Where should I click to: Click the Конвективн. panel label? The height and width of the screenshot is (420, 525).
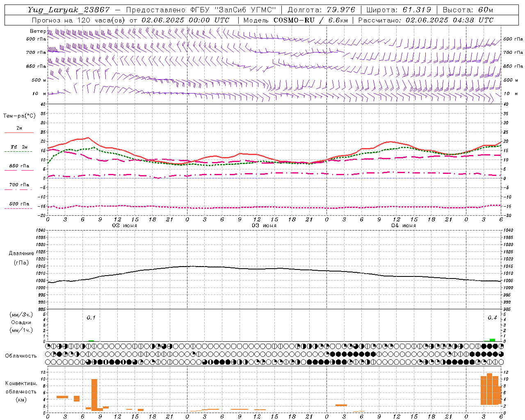click(x=21, y=383)
